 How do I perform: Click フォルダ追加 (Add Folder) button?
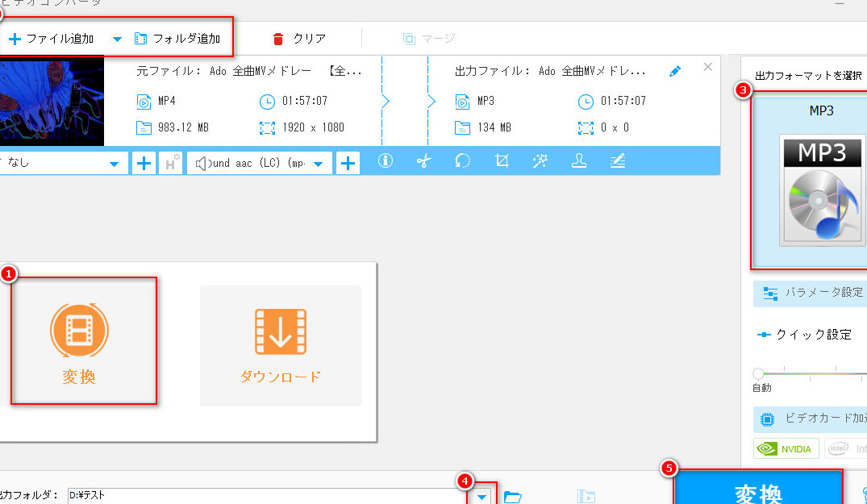(177, 39)
